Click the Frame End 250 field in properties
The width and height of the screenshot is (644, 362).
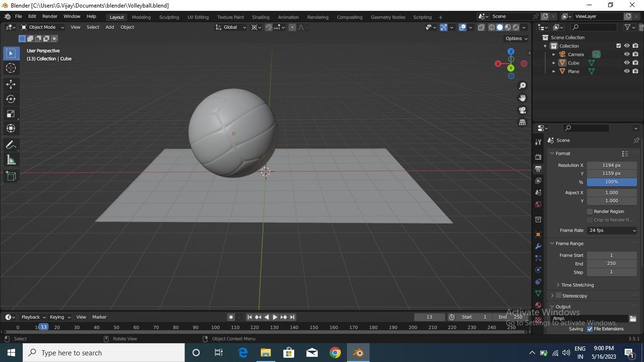pyautogui.click(x=612, y=263)
